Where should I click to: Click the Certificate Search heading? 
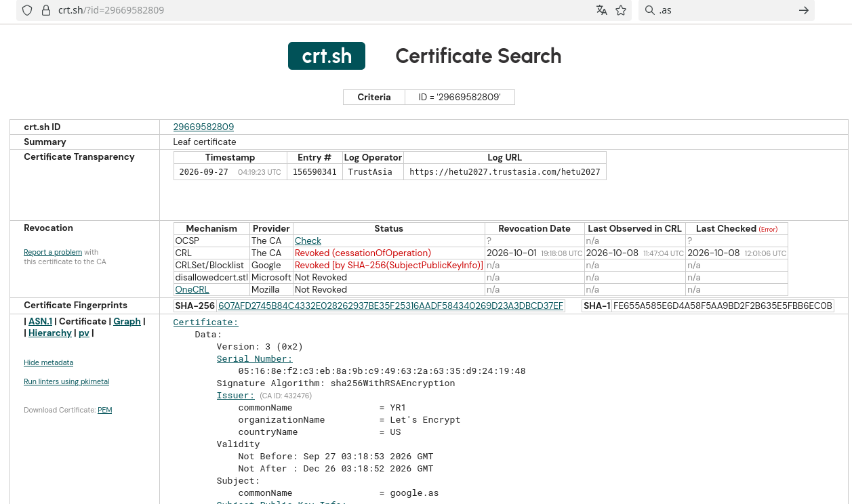pos(479,56)
